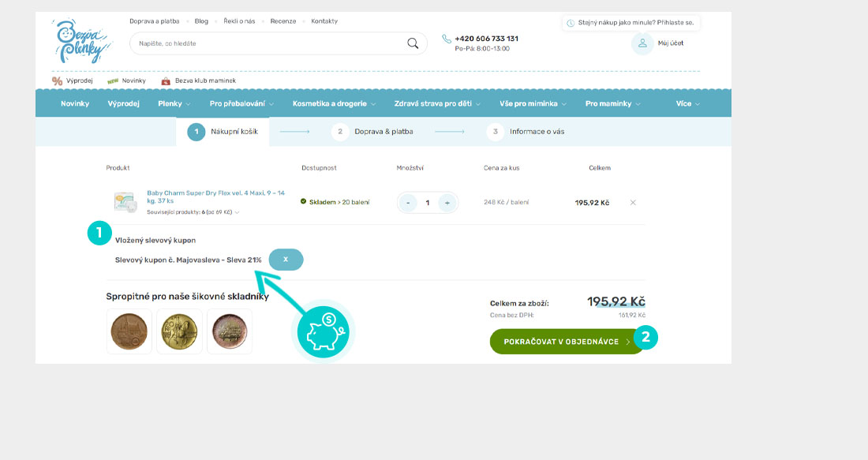Expand related products under Baby Charm
Viewport: 868px width, 460px height.
[193, 212]
